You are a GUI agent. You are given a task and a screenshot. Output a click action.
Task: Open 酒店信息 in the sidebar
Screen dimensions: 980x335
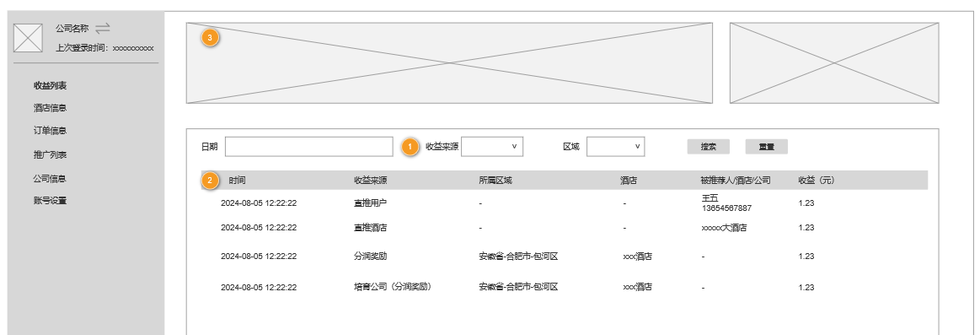point(50,108)
